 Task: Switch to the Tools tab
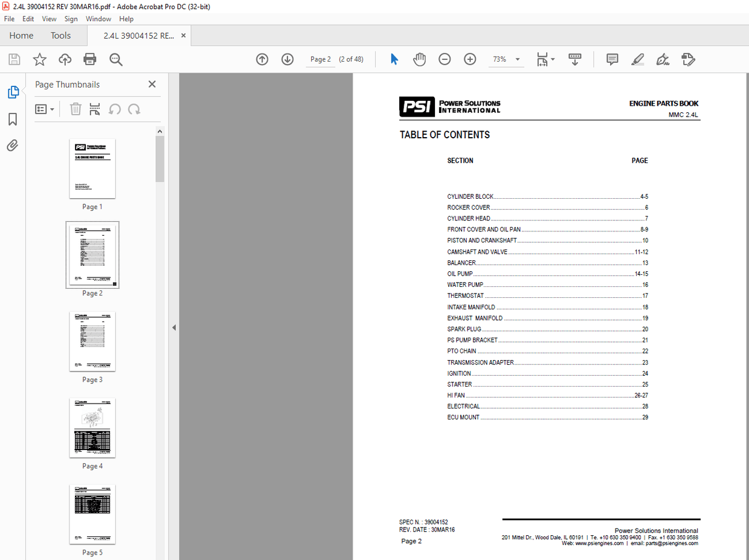(x=60, y=35)
